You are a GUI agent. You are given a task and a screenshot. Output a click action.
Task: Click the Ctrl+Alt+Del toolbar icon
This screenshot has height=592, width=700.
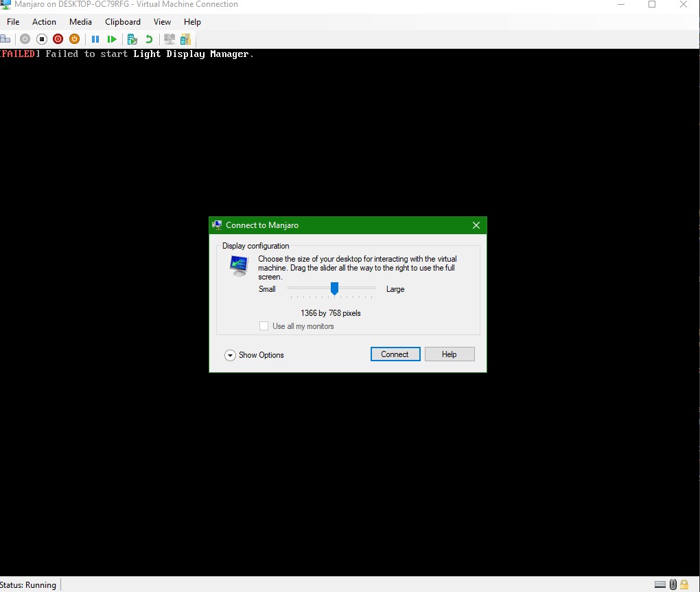[5, 39]
